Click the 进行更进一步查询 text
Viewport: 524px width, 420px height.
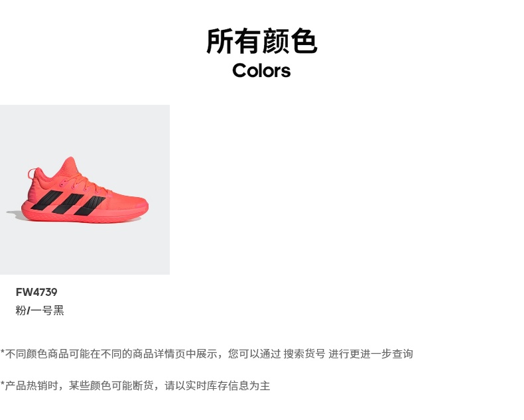coord(371,354)
